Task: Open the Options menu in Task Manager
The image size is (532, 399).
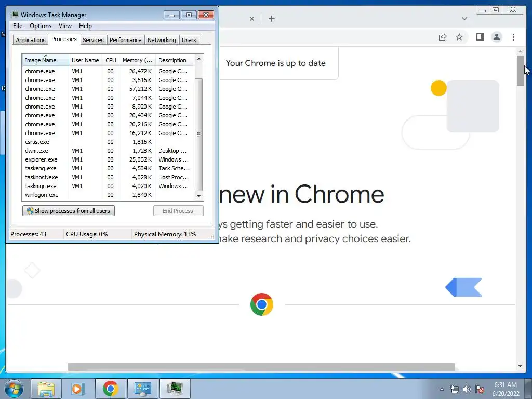Action: tap(41, 26)
